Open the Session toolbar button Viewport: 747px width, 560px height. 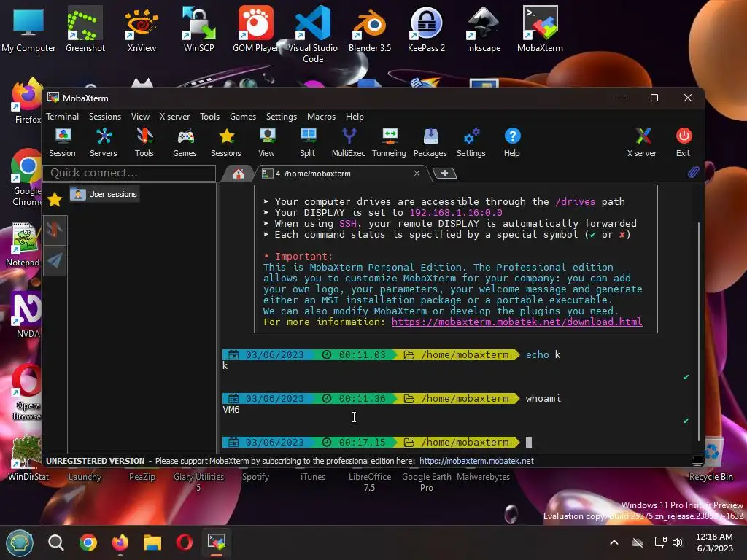[63, 142]
